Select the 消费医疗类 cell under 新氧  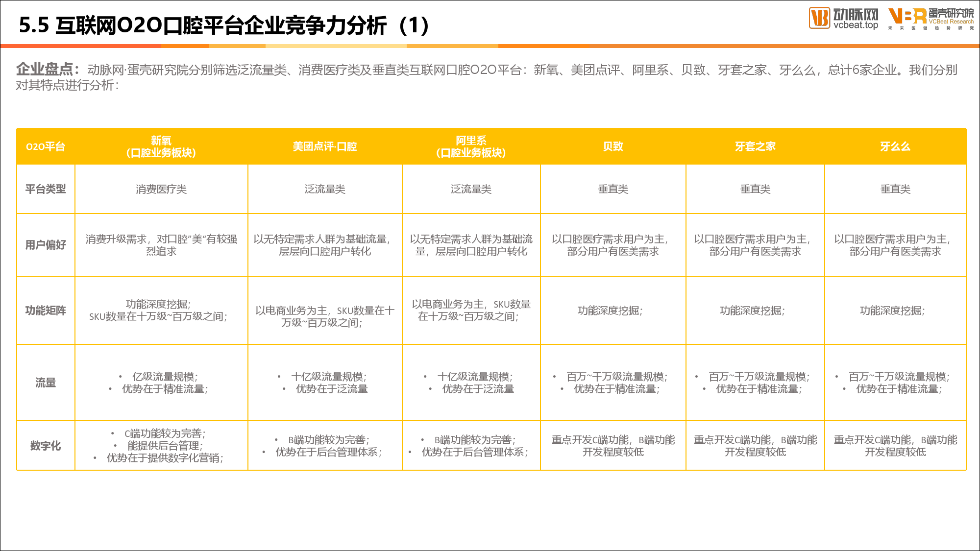[161, 189]
